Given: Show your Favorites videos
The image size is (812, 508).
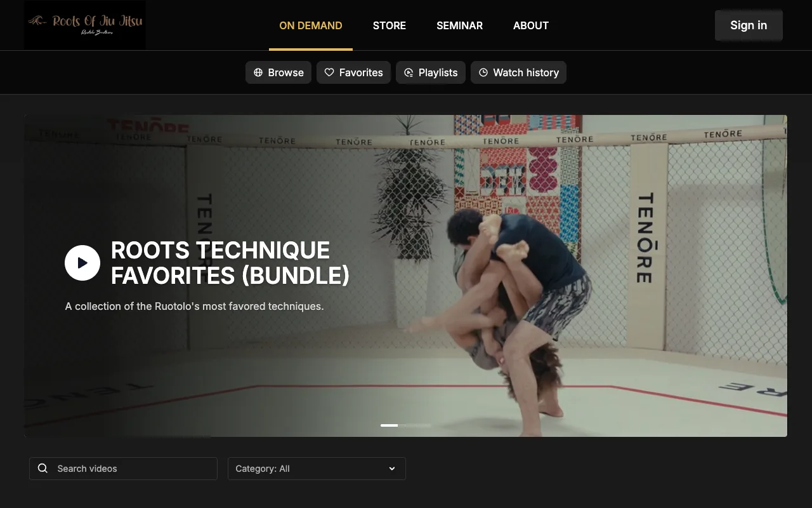Looking at the screenshot, I should click(x=353, y=72).
